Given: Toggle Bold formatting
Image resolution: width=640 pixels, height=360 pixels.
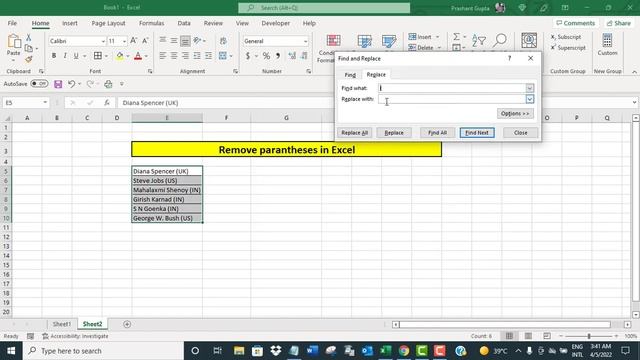Looking at the screenshot, I should click(53, 56).
